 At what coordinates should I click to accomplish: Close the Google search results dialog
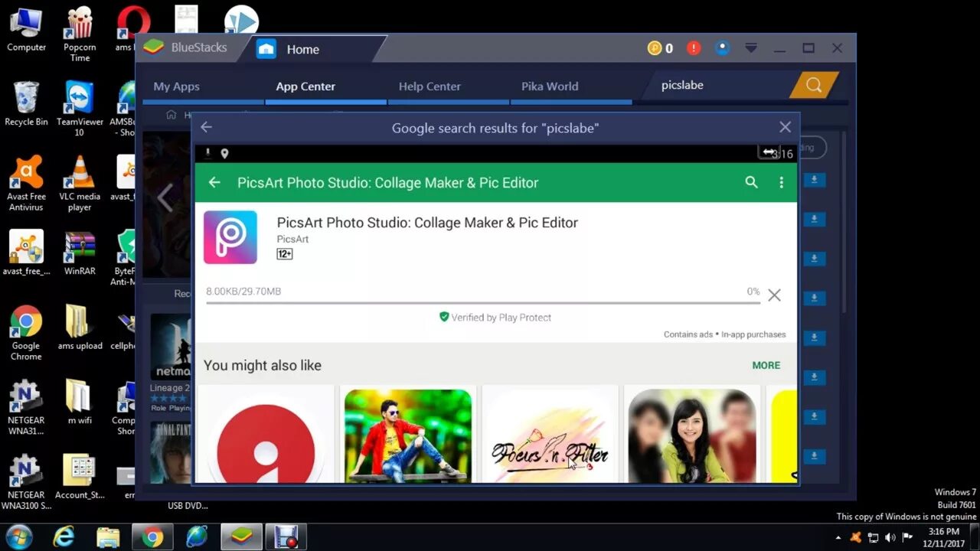[785, 127]
